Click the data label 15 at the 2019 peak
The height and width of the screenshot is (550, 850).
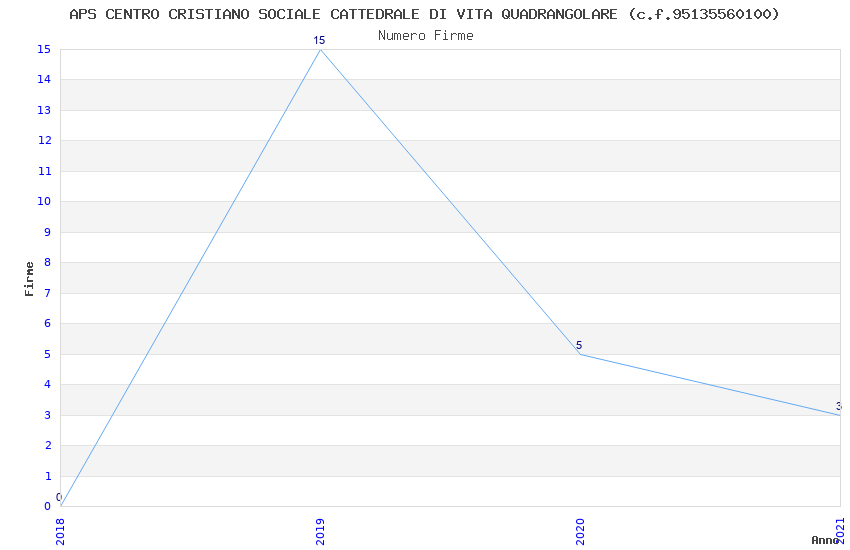(x=319, y=40)
